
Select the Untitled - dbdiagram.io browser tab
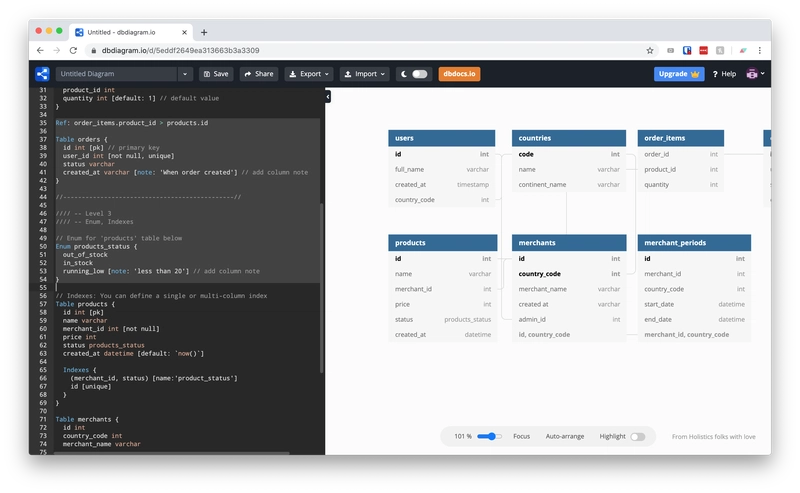click(130, 32)
